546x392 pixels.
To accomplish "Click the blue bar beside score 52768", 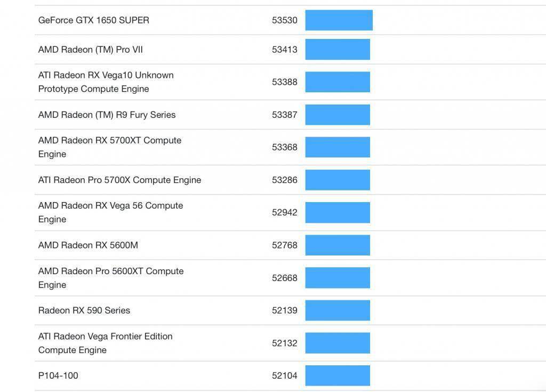I will (x=338, y=245).
